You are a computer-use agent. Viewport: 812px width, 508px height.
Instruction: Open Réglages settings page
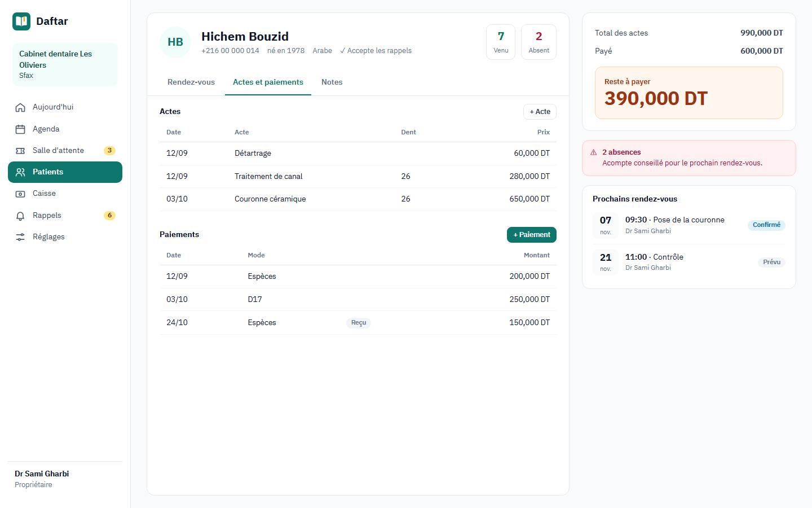(x=65, y=237)
